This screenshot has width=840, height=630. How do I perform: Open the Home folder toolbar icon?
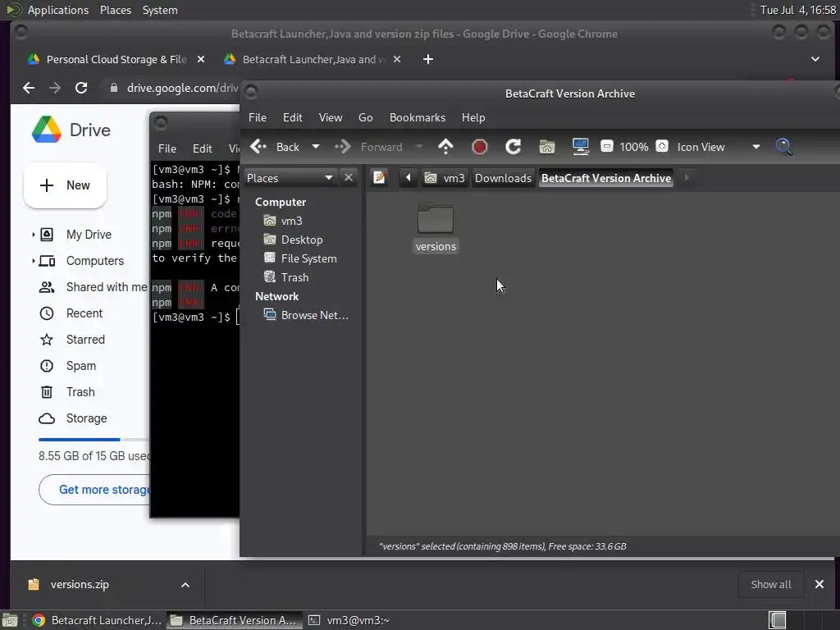tap(546, 147)
